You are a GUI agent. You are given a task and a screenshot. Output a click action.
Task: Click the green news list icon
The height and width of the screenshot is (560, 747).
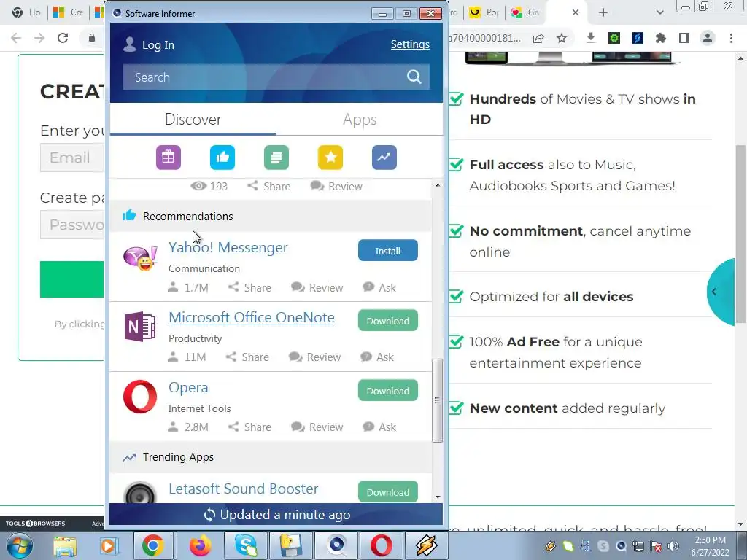(276, 157)
